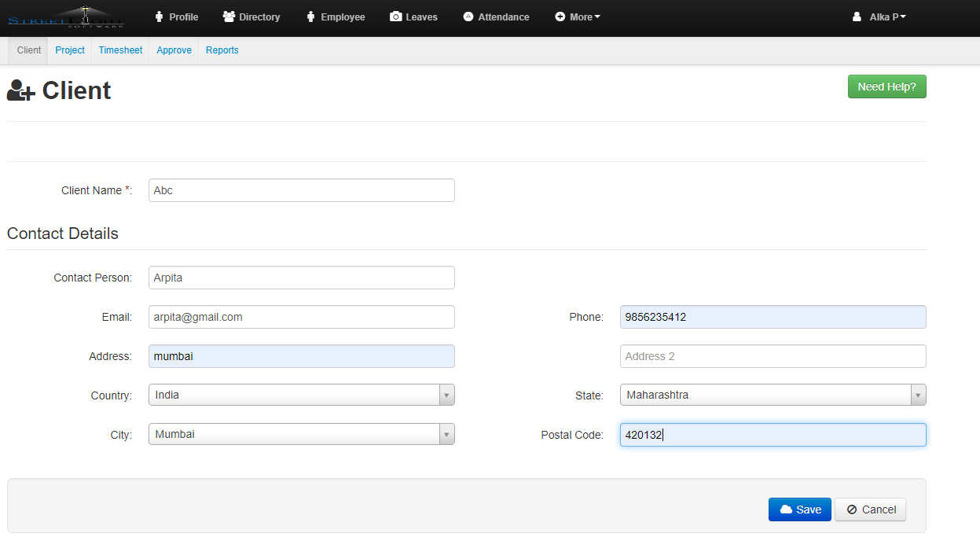The height and width of the screenshot is (537, 980).
Task: Focus the empty Address 2 field
Action: point(773,356)
